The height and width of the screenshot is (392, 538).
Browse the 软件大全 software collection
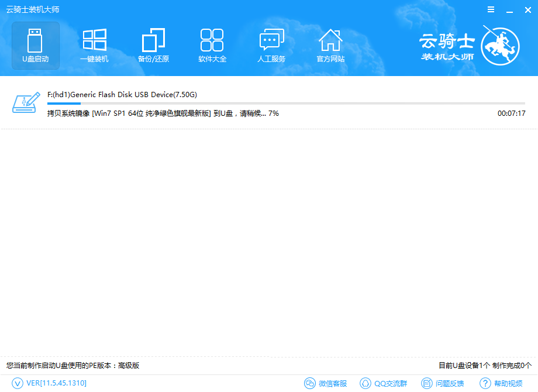(x=212, y=45)
